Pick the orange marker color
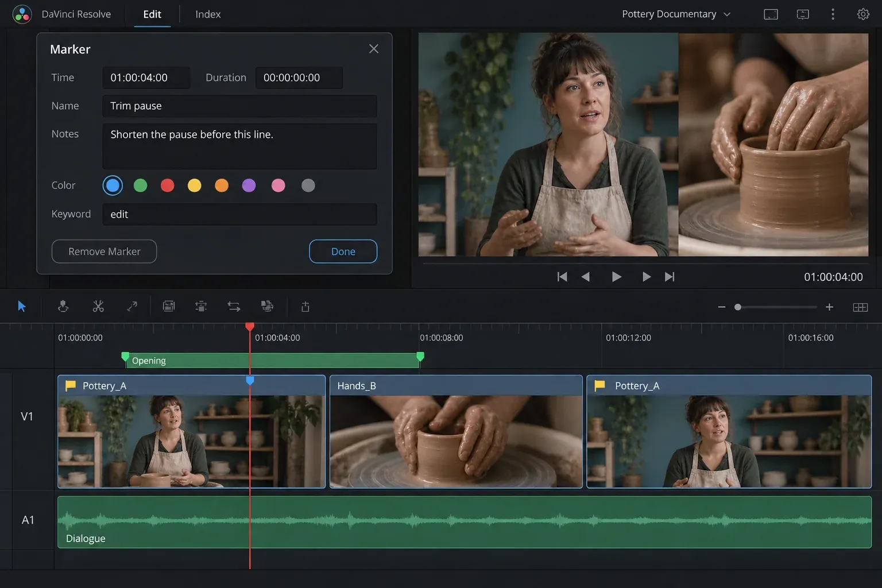Viewport: 882px width, 588px height. pos(222,185)
